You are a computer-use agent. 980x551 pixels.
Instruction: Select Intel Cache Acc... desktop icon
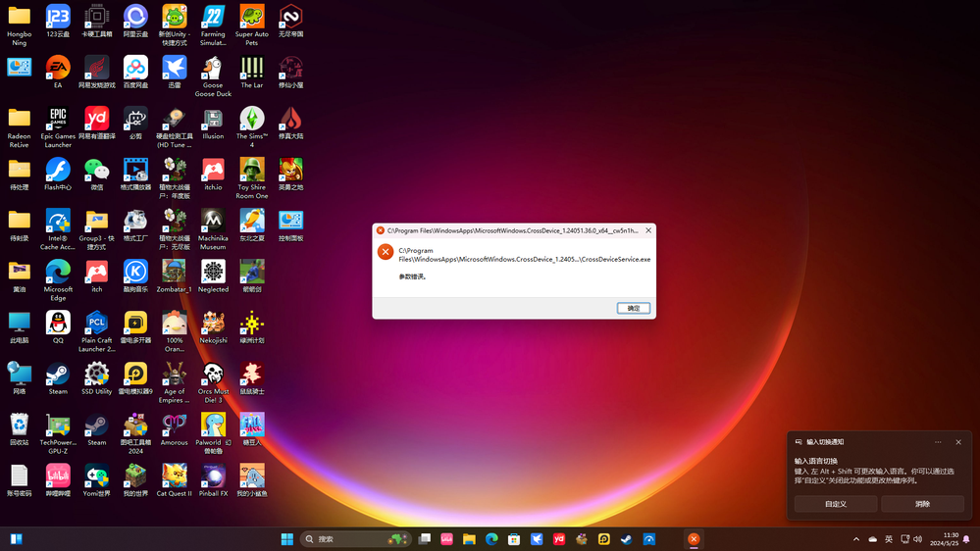pyautogui.click(x=58, y=229)
